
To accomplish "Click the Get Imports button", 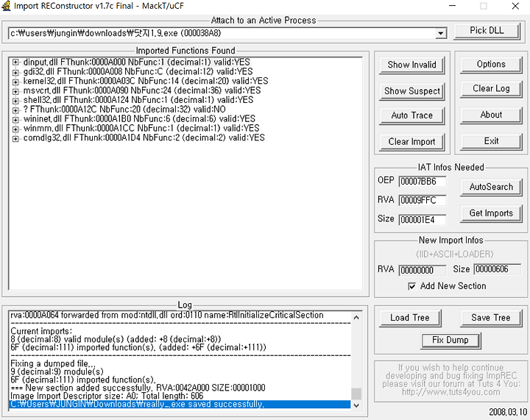I will click(x=491, y=213).
